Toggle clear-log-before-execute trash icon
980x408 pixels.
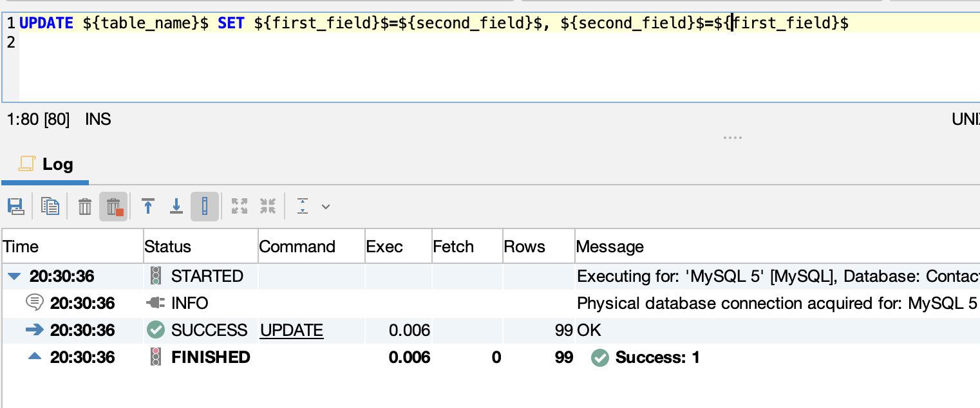[113, 206]
